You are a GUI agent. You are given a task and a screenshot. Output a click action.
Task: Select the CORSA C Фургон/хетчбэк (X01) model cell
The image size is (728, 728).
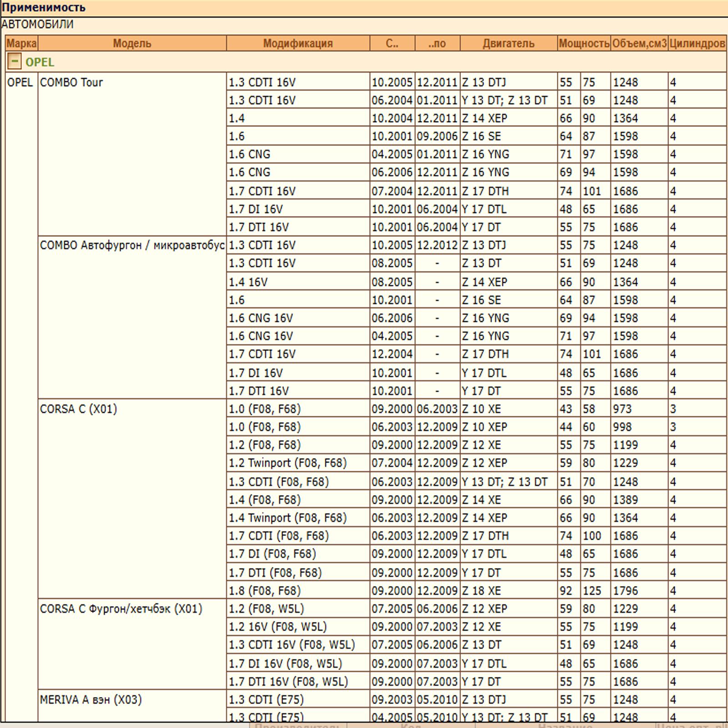121,609
